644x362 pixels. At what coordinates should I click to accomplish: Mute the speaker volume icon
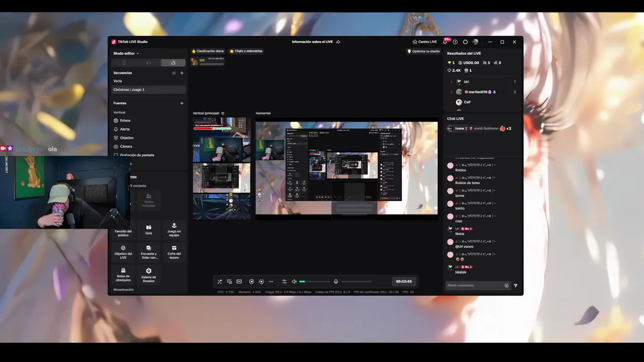(294, 282)
